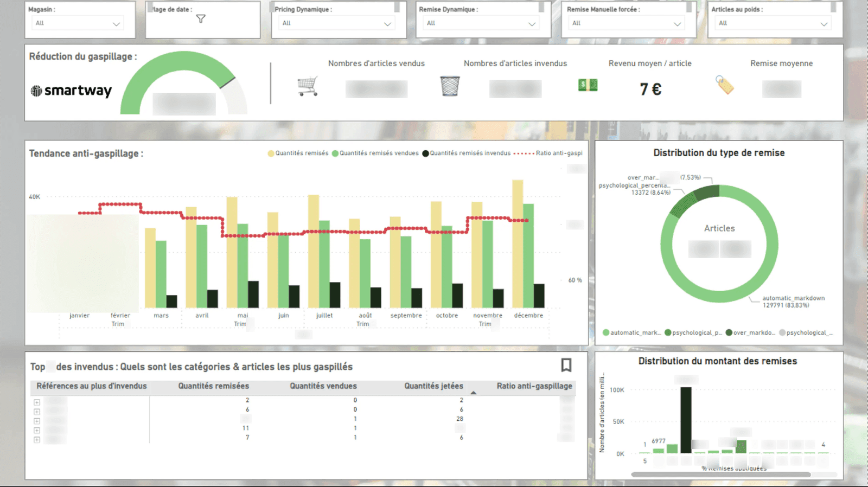Click the value 11 in Quantités remisées column

246,428
